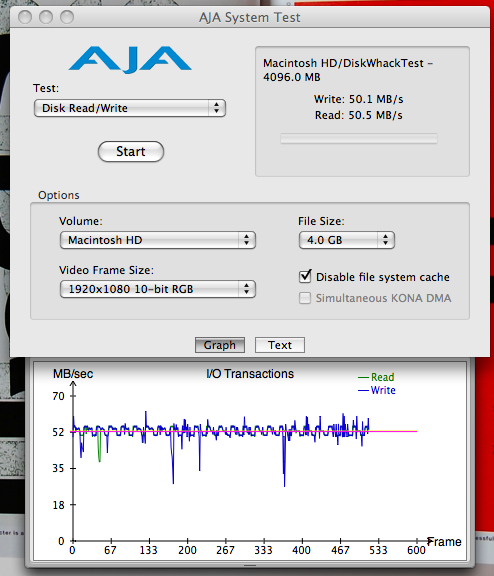Click the graph drawer resize handle
494x576 pixels.
(x=250, y=566)
